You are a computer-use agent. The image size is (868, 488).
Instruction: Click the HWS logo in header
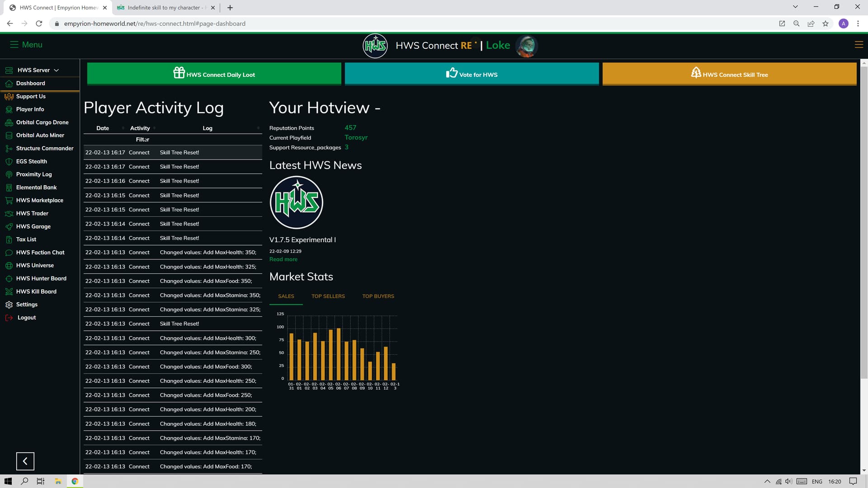tap(375, 46)
